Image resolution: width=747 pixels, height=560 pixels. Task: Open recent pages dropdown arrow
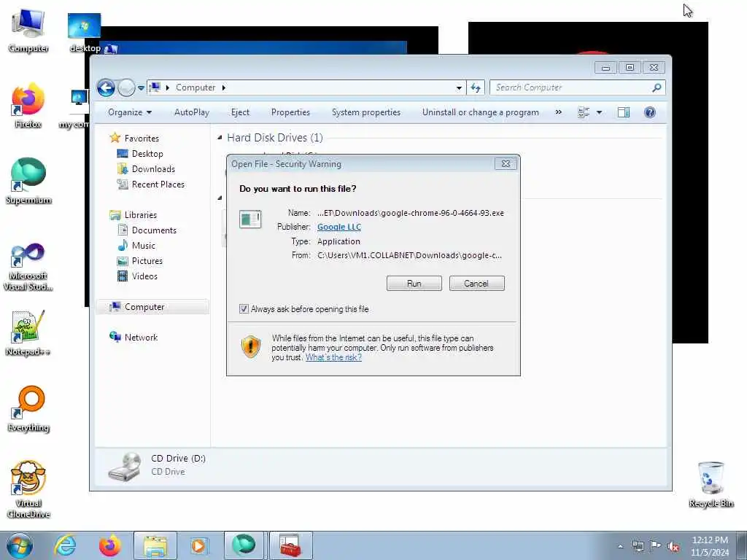[141, 87]
